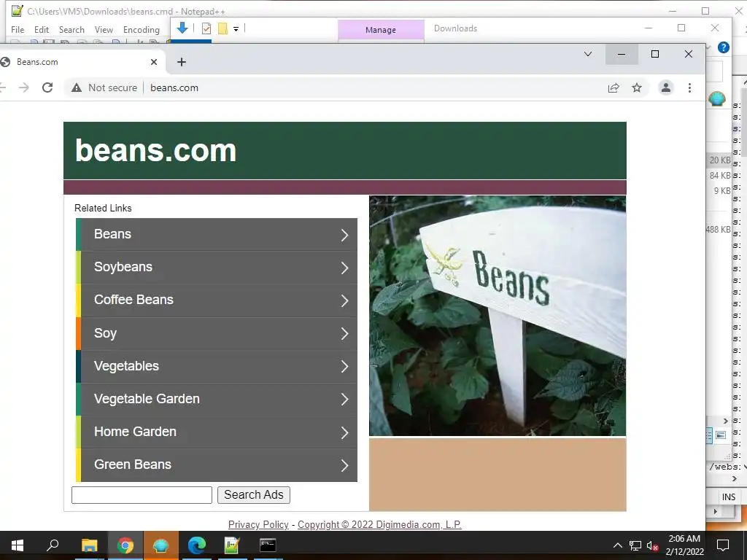The image size is (747, 560).
Task: Click the Search Ads button
Action: pyautogui.click(x=253, y=495)
